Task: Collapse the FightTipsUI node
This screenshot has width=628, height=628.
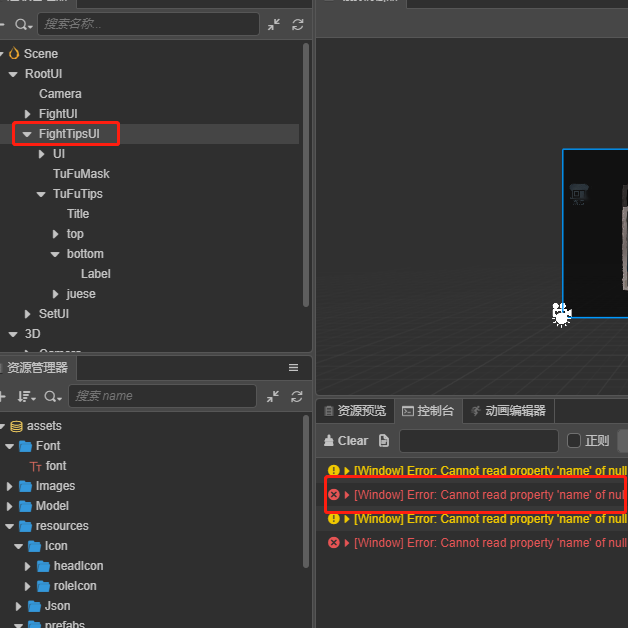Action: pos(27,134)
